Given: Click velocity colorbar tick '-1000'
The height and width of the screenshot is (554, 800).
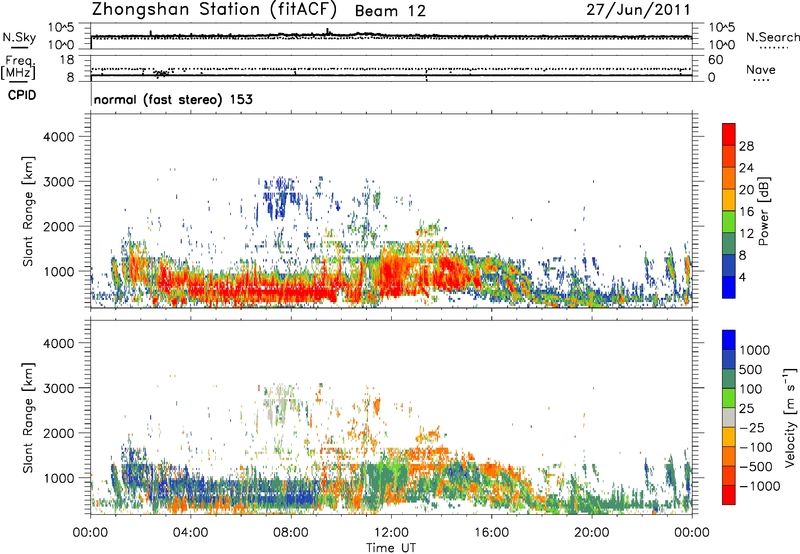Looking at the screenshot, I should (760, 486).
